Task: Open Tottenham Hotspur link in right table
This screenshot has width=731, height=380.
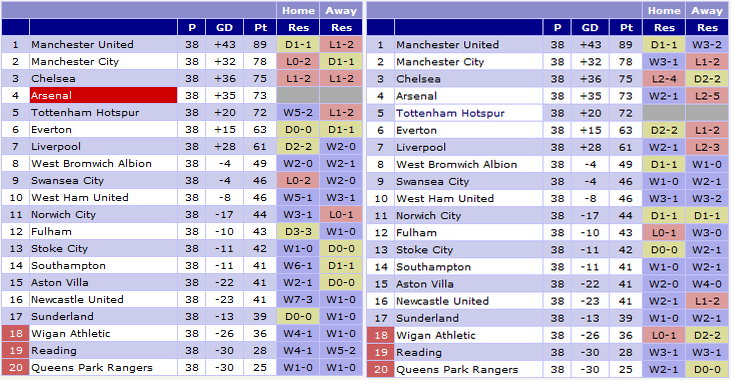Action: [x=450, y=113]
